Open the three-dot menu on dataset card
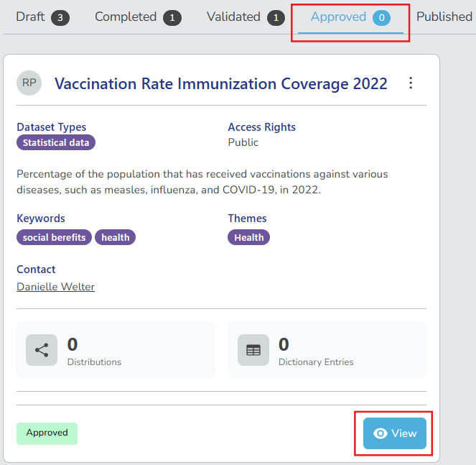The image size is (476, 465). (411, 83)
